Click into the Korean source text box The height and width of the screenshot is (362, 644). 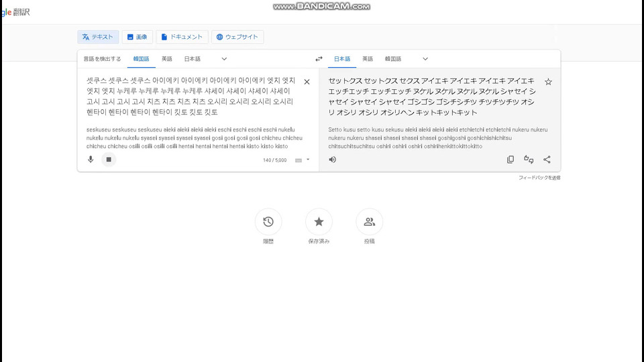point(191,97)
